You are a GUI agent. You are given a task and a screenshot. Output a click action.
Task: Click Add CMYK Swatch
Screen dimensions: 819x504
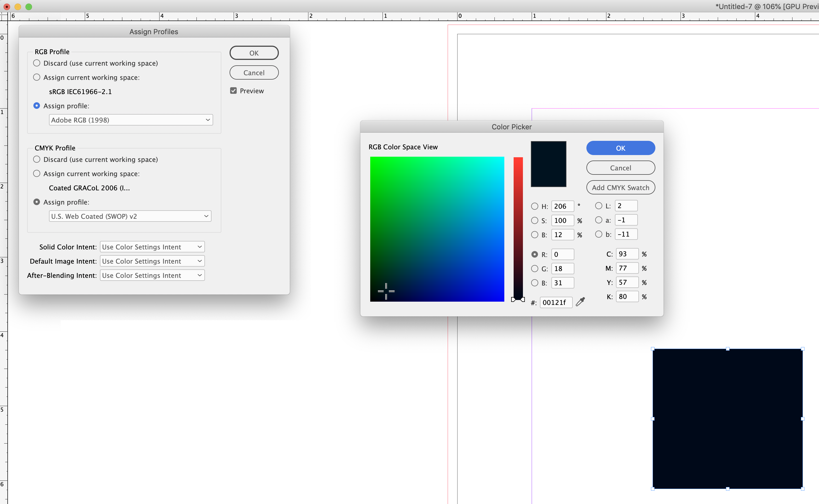point(620,187)
